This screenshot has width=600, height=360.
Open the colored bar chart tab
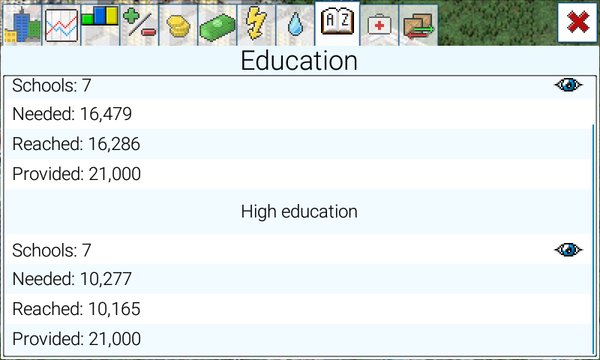coord(100,25)
